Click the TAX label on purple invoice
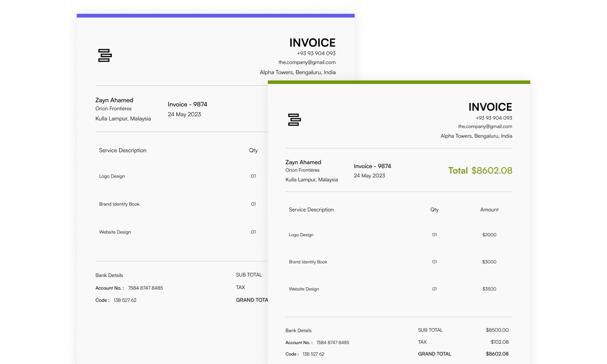The image size is (607, 364). (x=240, y=287)
